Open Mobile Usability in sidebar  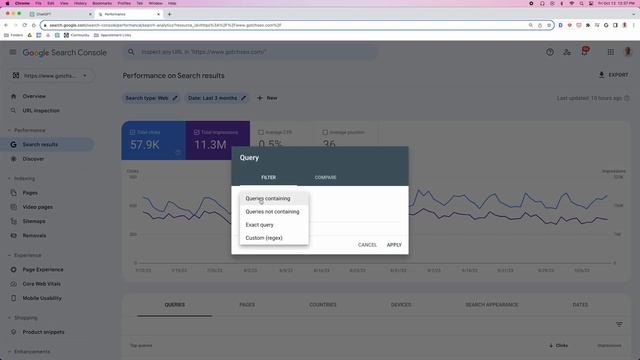pos(42,298)
